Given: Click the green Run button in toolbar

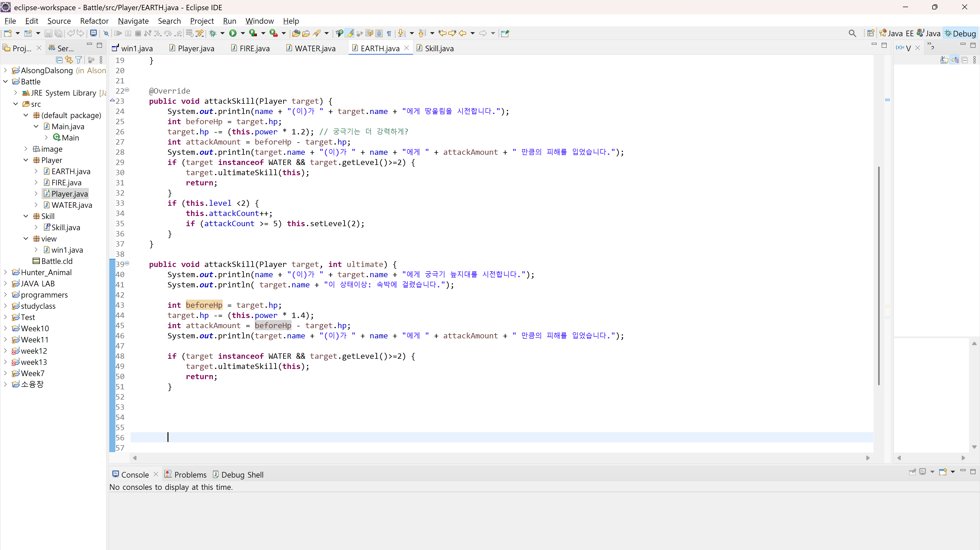Looking at the screenshot, I should click(x=233, y=33).
